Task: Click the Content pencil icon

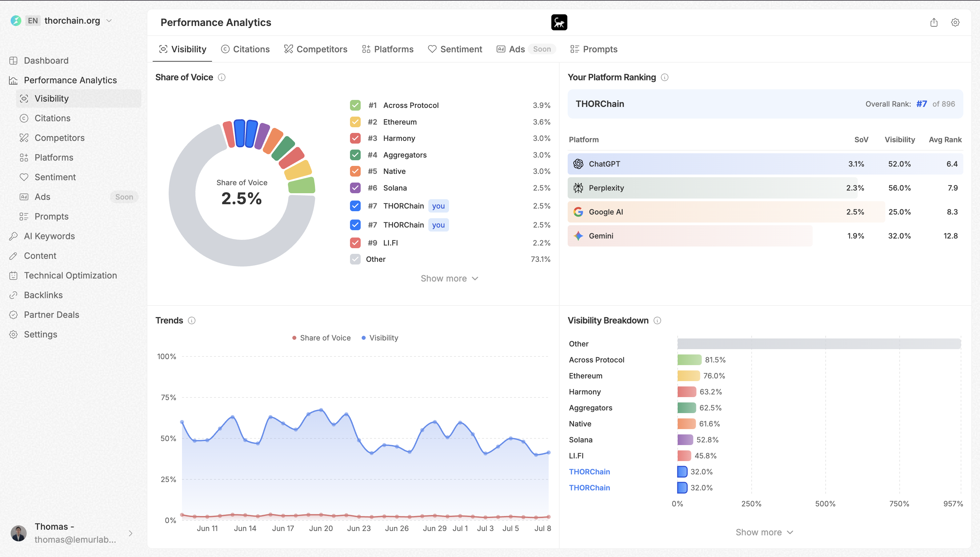Action: (x=13, y=256)
